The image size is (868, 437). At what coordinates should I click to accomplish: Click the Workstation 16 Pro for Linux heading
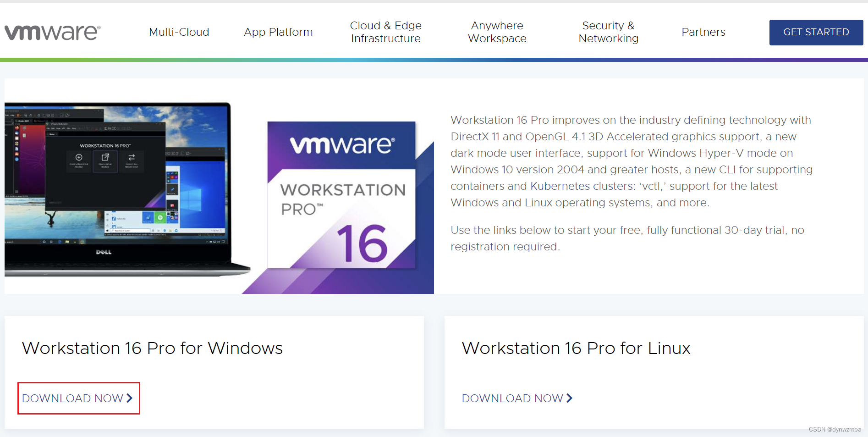click(576, 348)
